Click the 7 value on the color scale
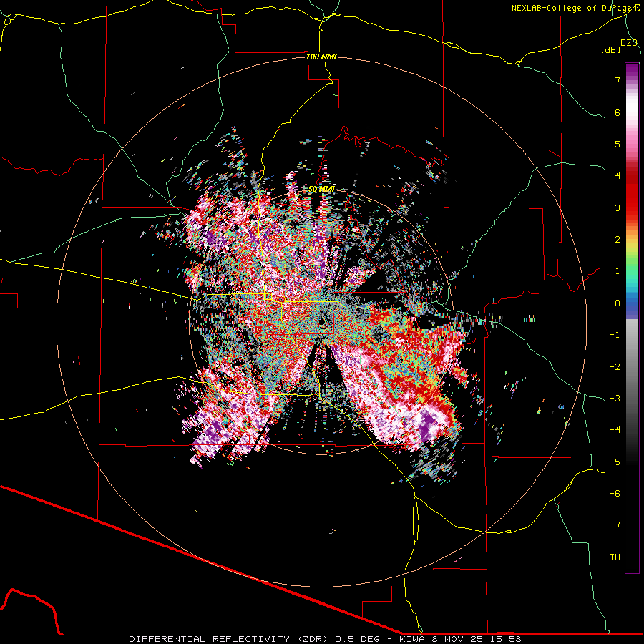This screenshot has width=644, height=644. click(x=618, y=80)
